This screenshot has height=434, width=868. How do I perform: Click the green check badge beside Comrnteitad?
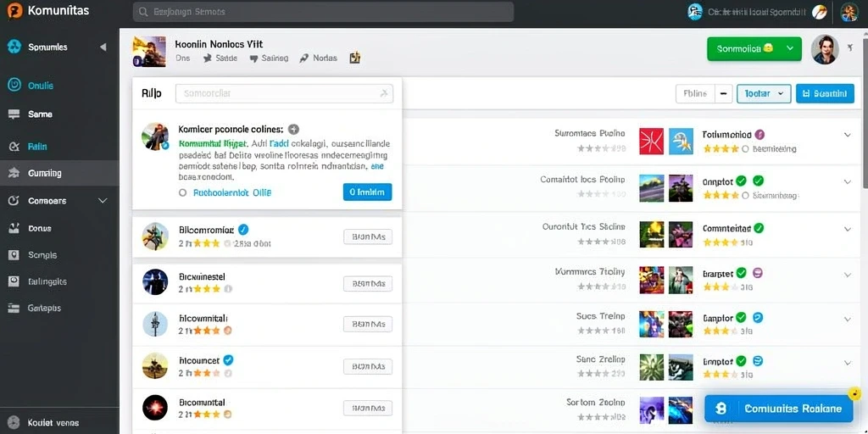pos(759,227)
